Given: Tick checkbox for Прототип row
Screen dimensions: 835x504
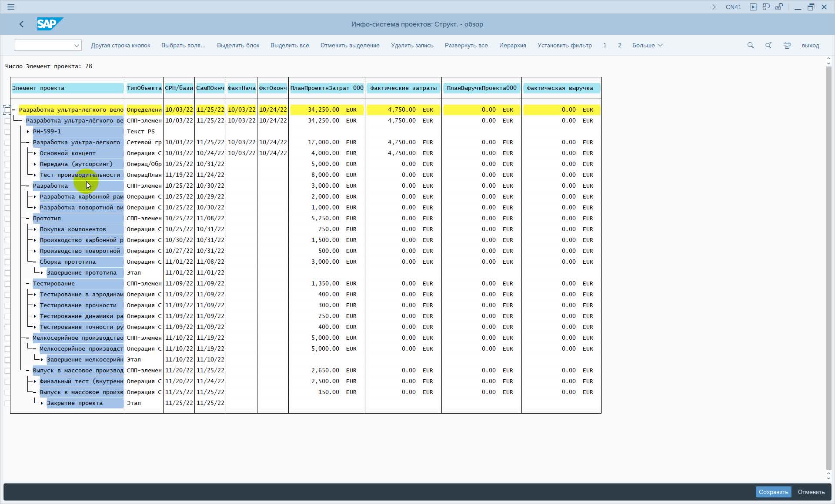Looking at the screenshot, I should click(7, 219).
